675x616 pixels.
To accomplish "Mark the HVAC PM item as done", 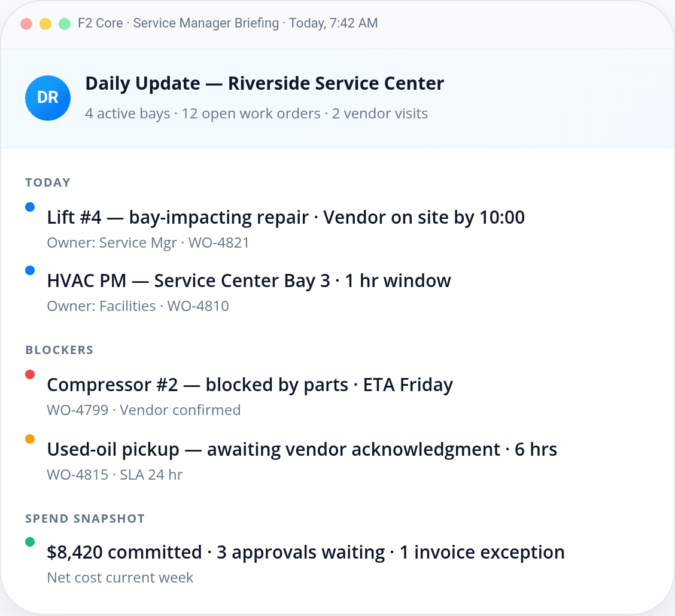I will point(249,280).
